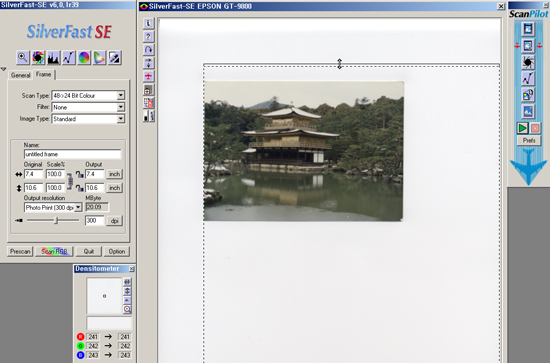This screenshot has width=550, height=363.
Task: Open ScanPilot Prefs button
Action: click(529, 141)
